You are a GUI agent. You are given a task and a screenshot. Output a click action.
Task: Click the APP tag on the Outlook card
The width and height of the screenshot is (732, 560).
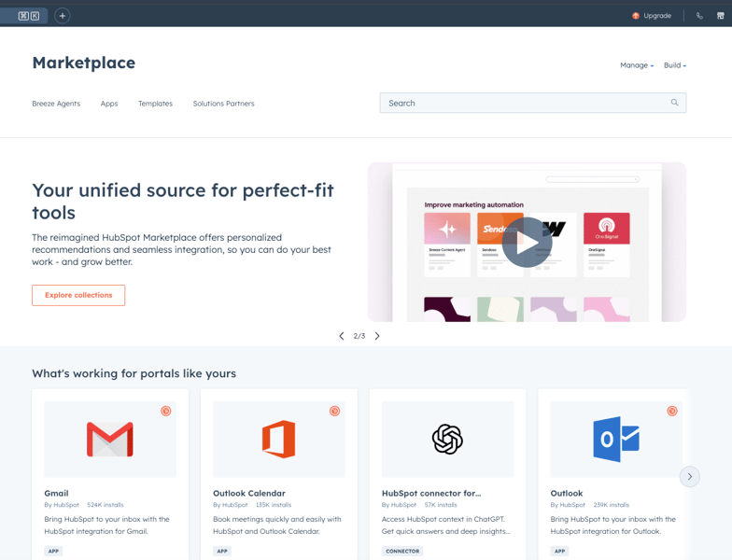(560, 551)
